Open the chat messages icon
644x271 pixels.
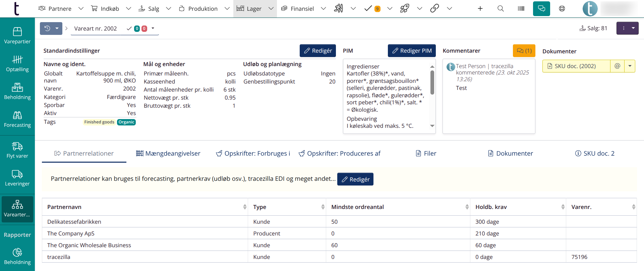click(541, 9)
